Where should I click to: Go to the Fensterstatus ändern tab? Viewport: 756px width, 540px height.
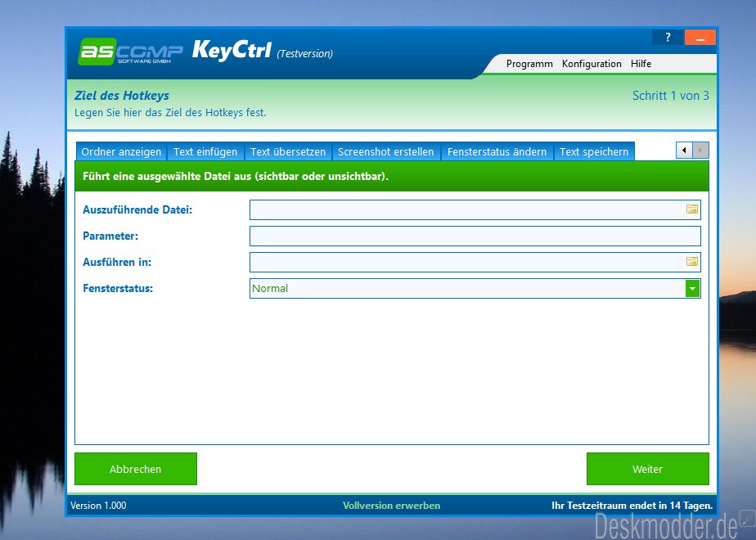tap(497, 151)
